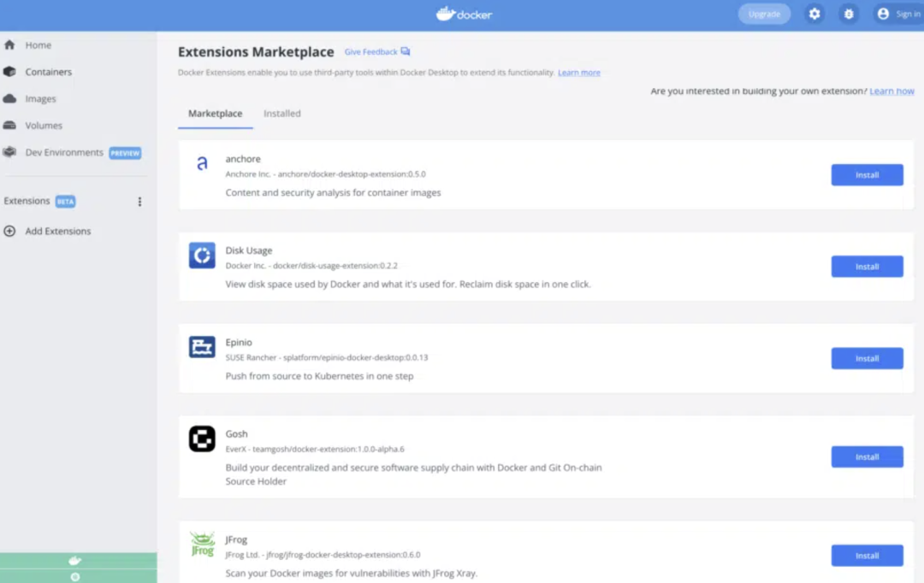Click the anchore extension title
The width and height of the screenshot is (924, 583).
point(243,159)
